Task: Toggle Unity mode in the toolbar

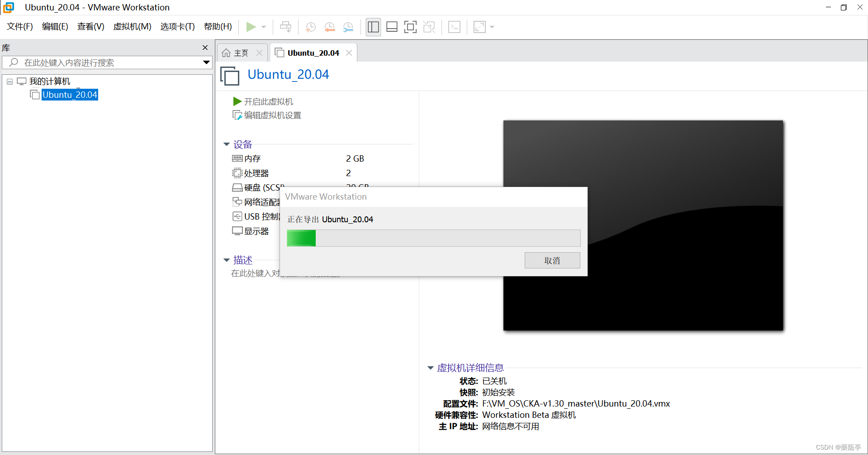Action: pos(428,27)
